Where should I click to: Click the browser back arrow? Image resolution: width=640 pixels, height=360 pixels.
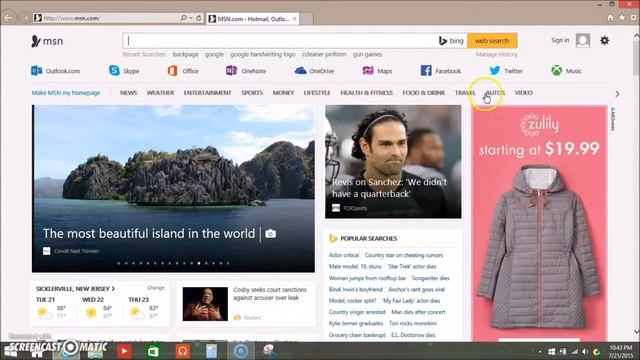(9, 18)
